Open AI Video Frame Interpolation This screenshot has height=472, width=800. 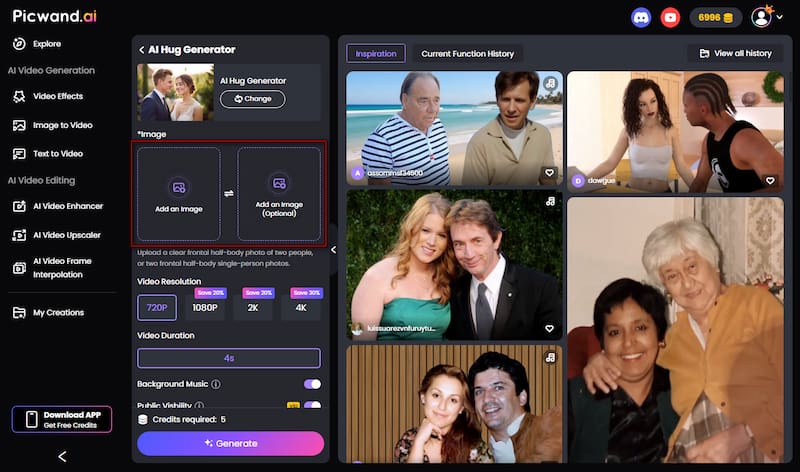(x=53, y=268)
